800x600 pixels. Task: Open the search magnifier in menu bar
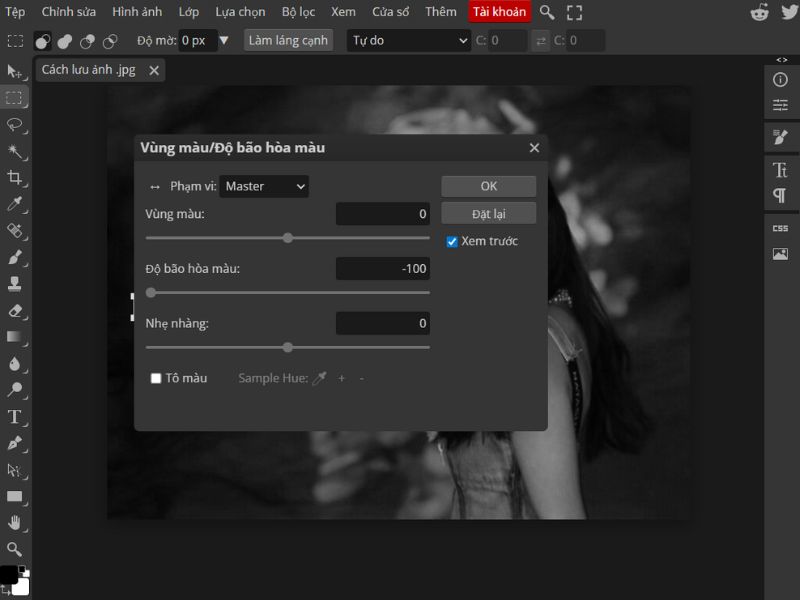[x=547, y=12]
